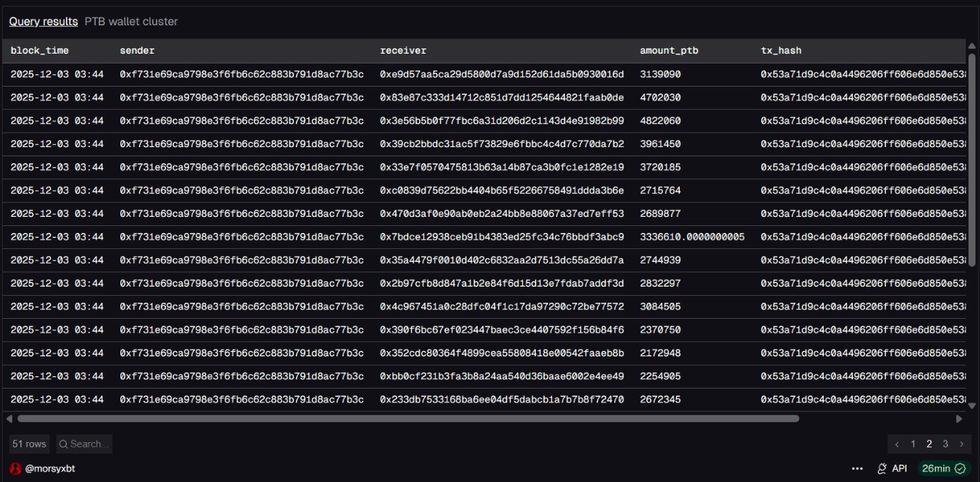Click the vertical scrollbar up arrow

tap(972, 45)
